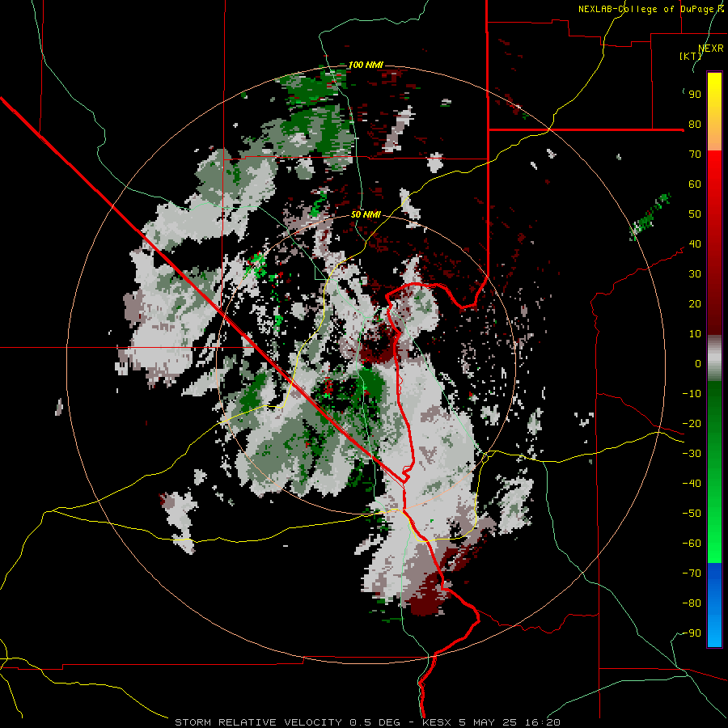Click the gray zero-velocity band of the color bar
Image resolution: width=728 pixels, height=728 pixels.
(x=714, y=358)
